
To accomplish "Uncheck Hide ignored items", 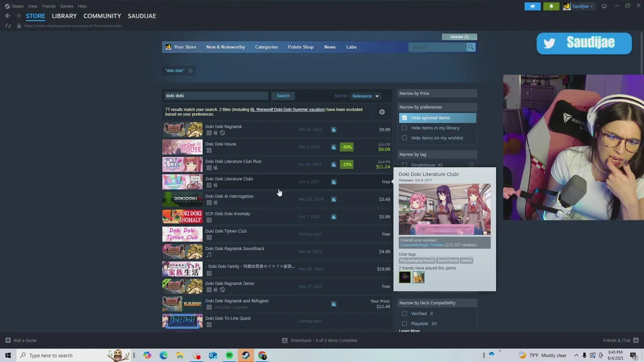I will (x=404, y=118).
